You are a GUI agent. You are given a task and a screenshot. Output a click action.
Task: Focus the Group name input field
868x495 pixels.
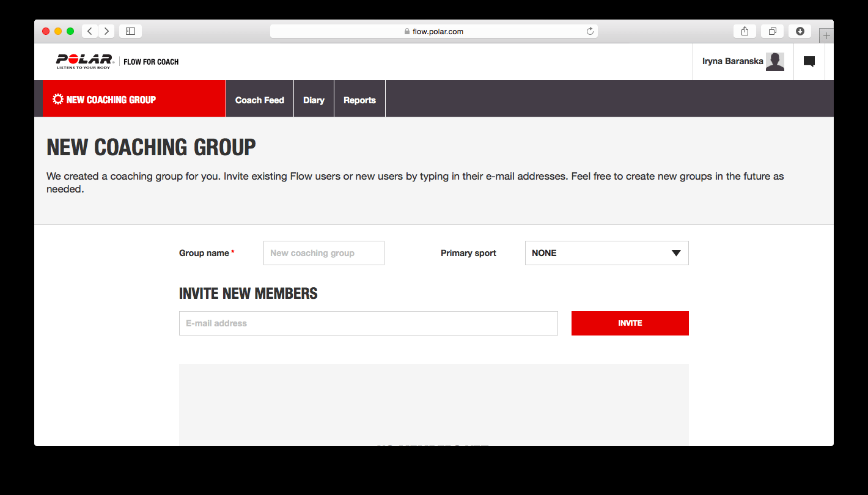(x=323, y=253)
